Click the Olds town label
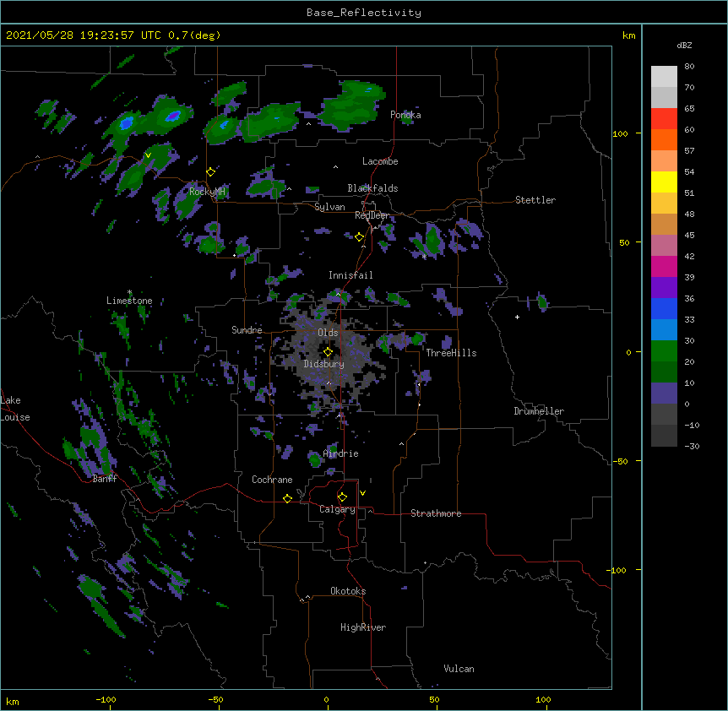This screenshot has height=711, width=728. [328, 333]
